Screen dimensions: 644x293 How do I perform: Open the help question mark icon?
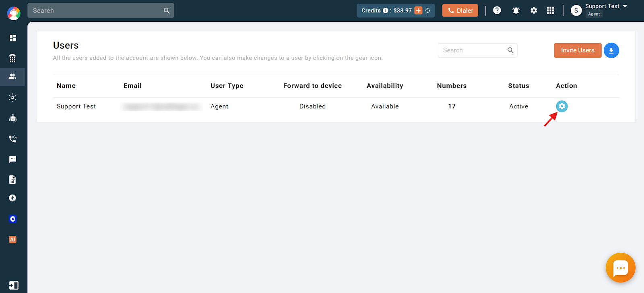point(497,10)
